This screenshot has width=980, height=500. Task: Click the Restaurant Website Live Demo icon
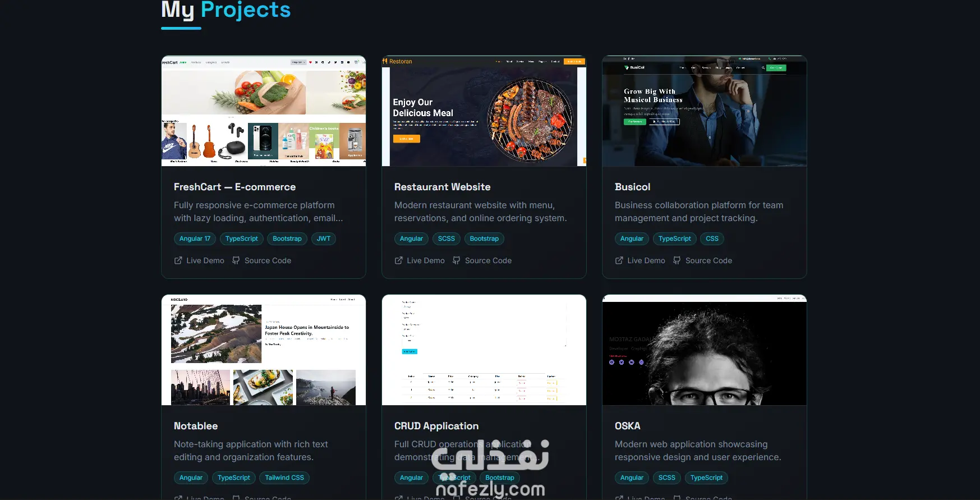point(399,260)
